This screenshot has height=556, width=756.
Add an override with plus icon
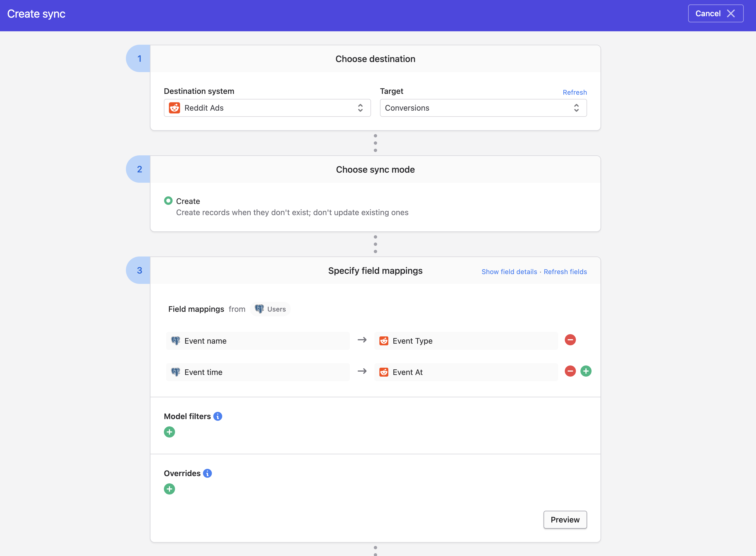169,489
